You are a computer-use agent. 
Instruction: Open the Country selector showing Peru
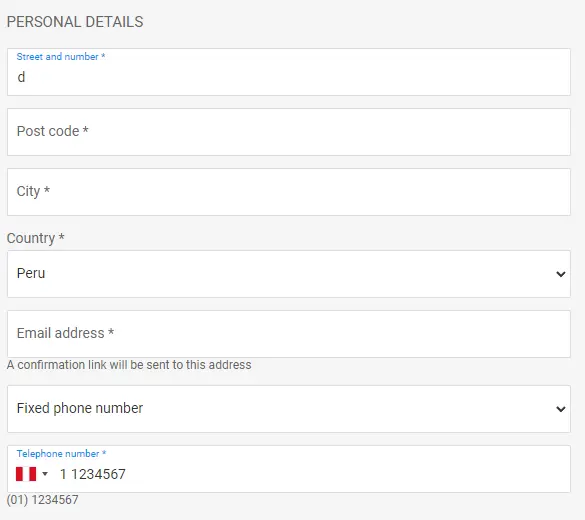click(x=289, y=274)
